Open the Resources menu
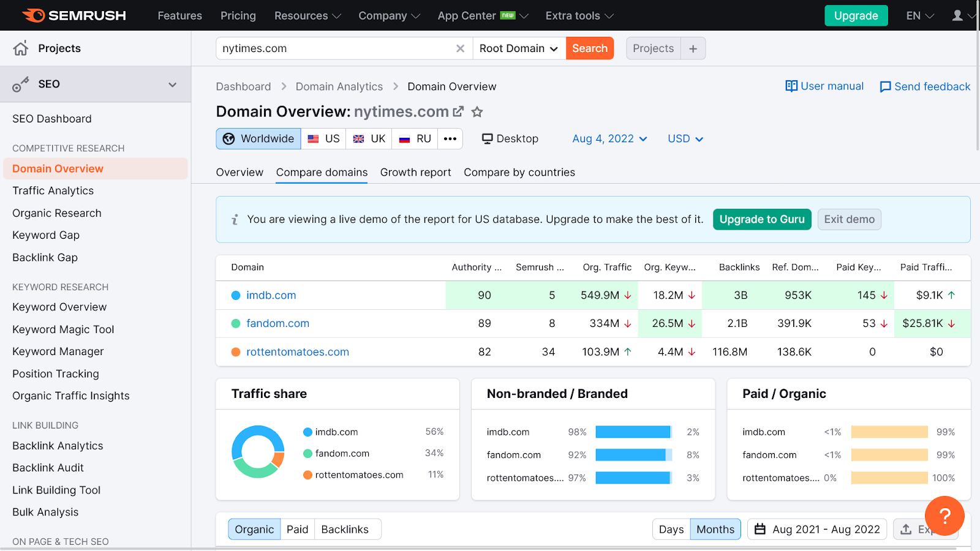This screenshot has width=980, height=551. coord(307,16)
